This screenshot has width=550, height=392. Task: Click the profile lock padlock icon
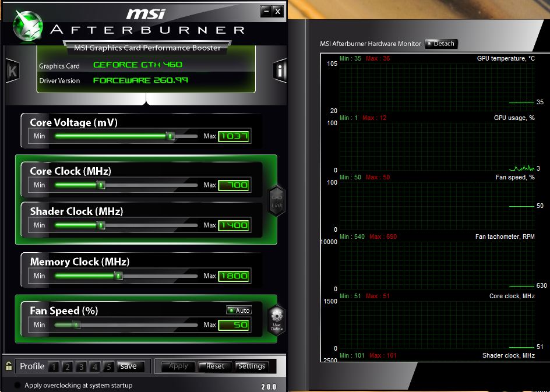tap(9, 366)
